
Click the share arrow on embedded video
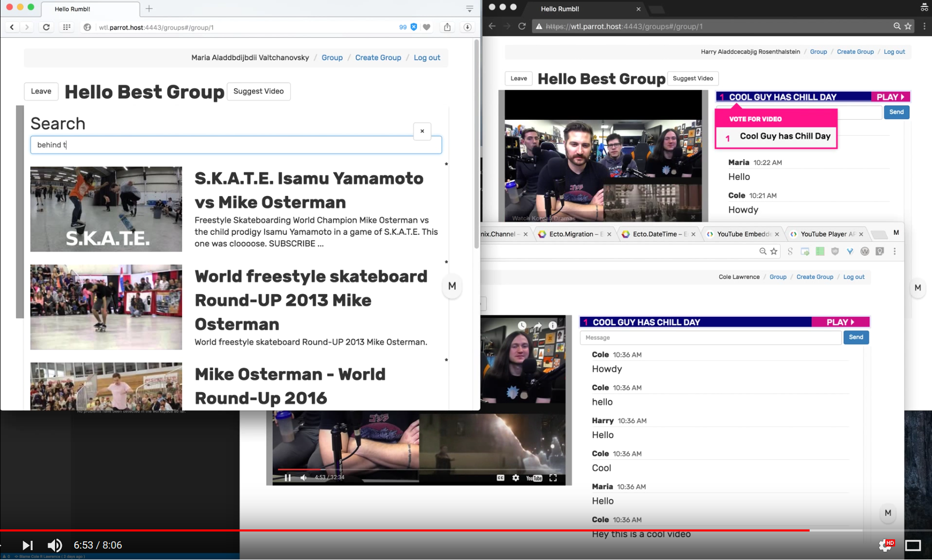538,326
